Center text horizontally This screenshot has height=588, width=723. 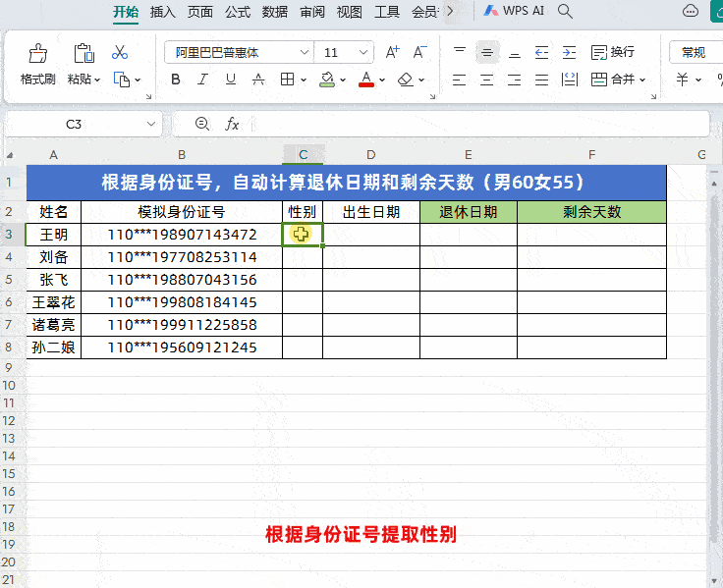click(486, 80)
